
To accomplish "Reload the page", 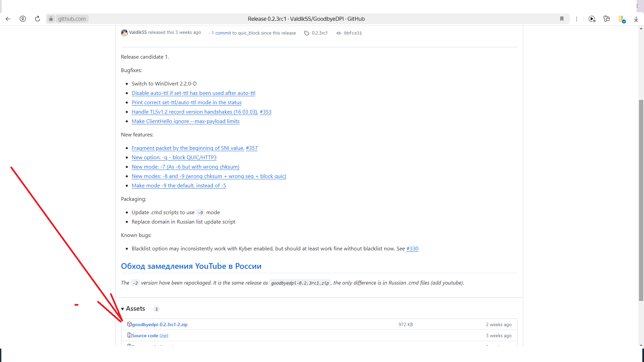I will coord(38,19).
